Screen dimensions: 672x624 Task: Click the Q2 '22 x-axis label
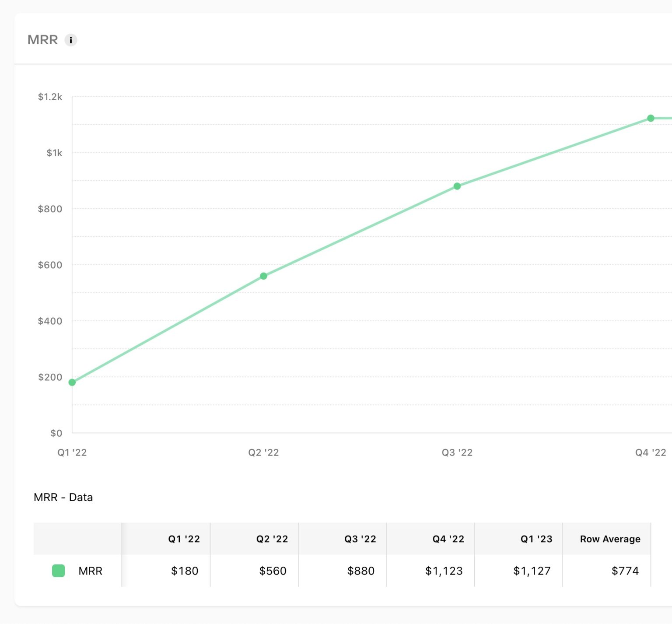pos(263,453)
